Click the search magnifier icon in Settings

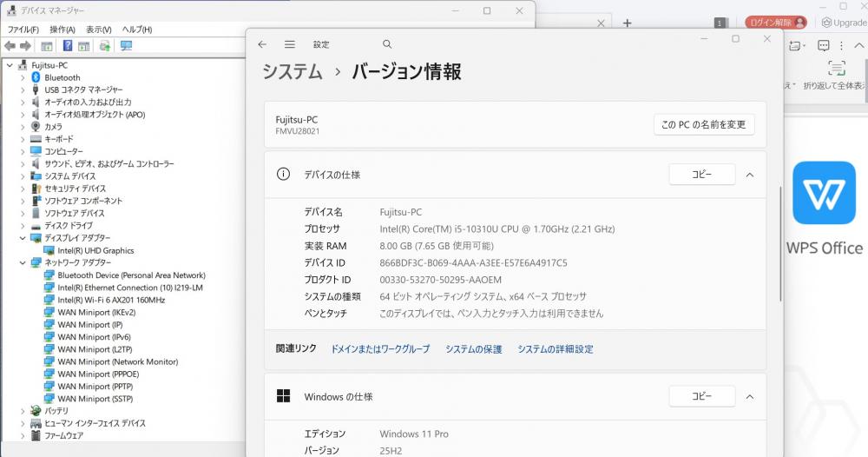[x=387, y=44]
